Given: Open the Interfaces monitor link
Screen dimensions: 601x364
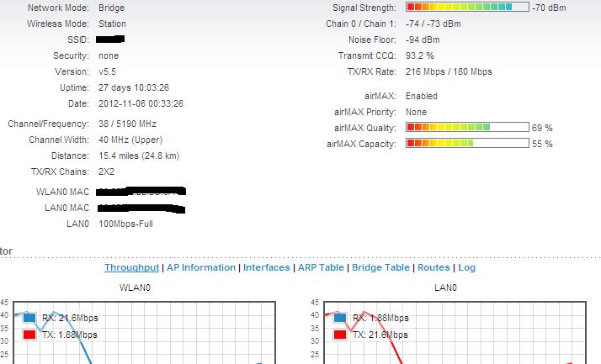Looking at the screenshot, I should [266, 267].
